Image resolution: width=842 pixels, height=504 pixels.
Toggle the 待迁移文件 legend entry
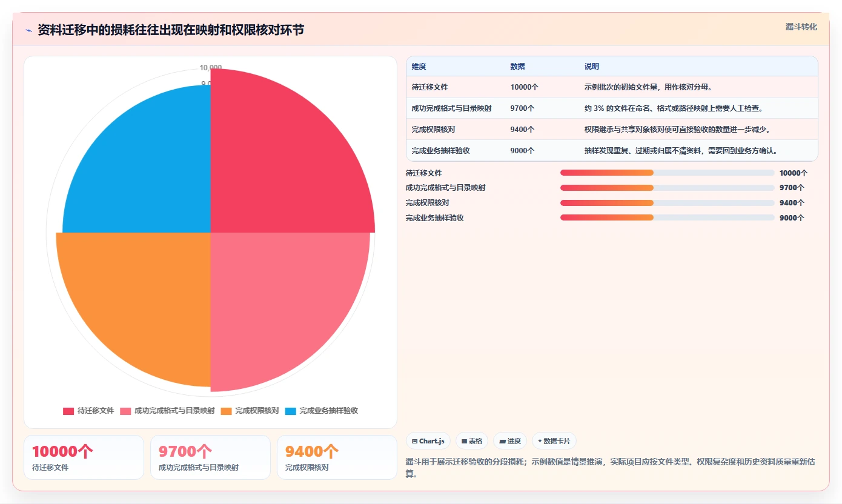[88, 411]
